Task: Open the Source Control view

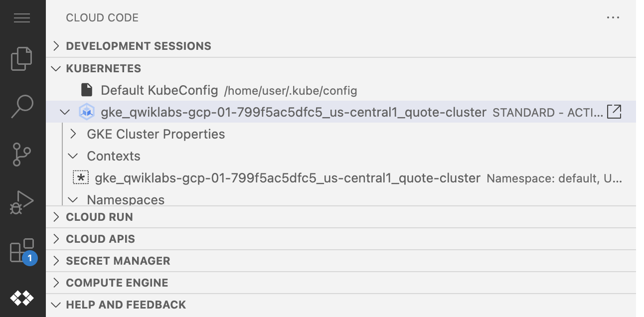Action: pyautogui.click(x=22, y=154)
